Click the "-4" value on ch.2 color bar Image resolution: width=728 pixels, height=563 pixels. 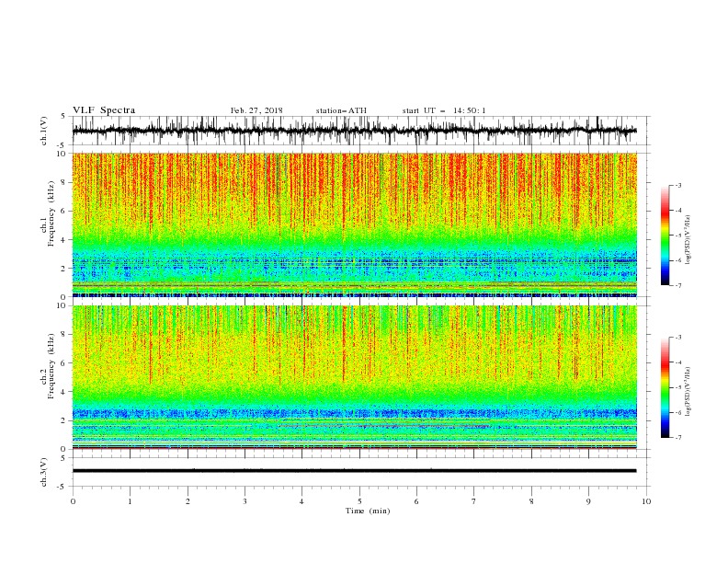(677, 362)
